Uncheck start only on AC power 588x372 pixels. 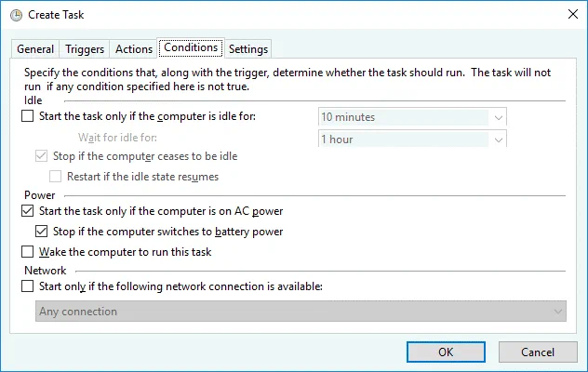pos(27,211)
